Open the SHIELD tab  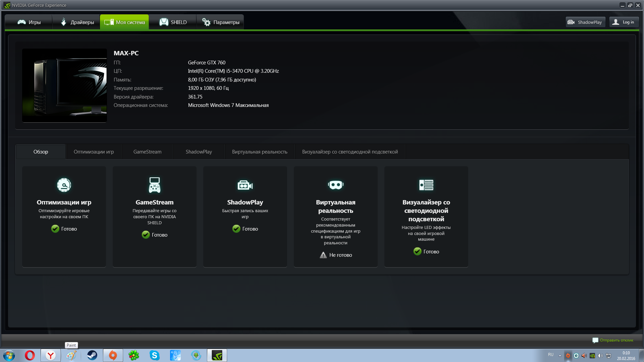173,22
